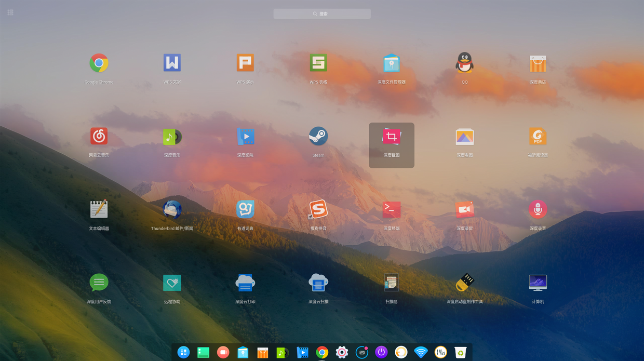The image size is (644, 361).
Task: Open the multitasking view dock icon
Action: [x=223, y=352]
